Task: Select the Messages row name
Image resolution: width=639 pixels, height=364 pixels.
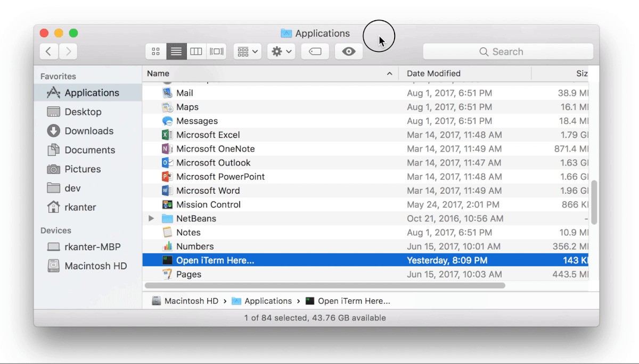Action: tap(197, 121)
